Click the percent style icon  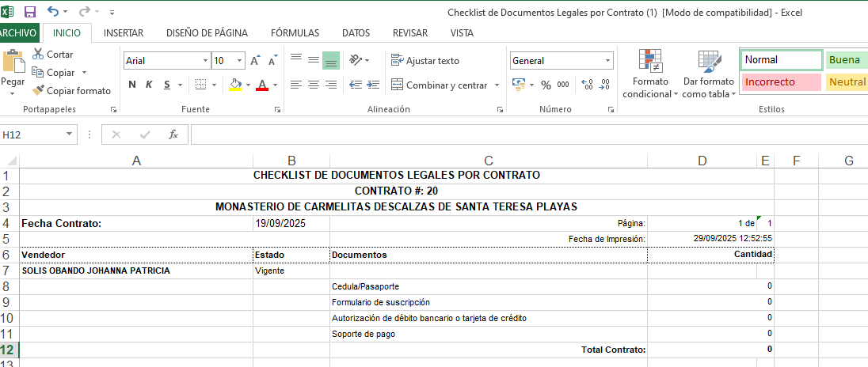[x=546, y=85]
